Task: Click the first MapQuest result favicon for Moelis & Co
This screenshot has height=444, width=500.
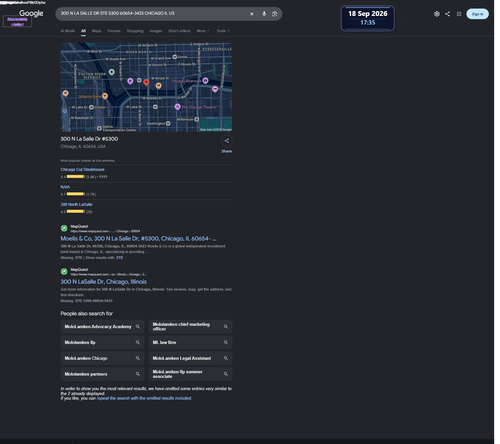Action: 64,228
